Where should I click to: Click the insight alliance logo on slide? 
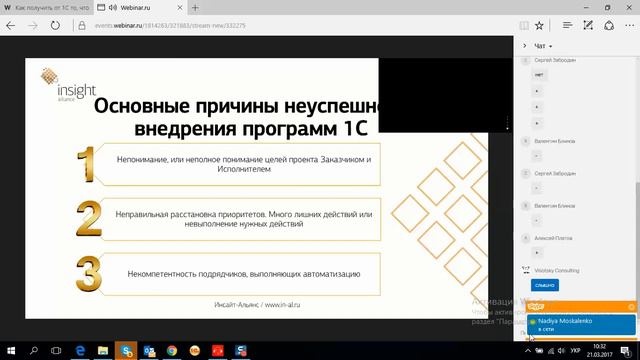coord(68,85)
